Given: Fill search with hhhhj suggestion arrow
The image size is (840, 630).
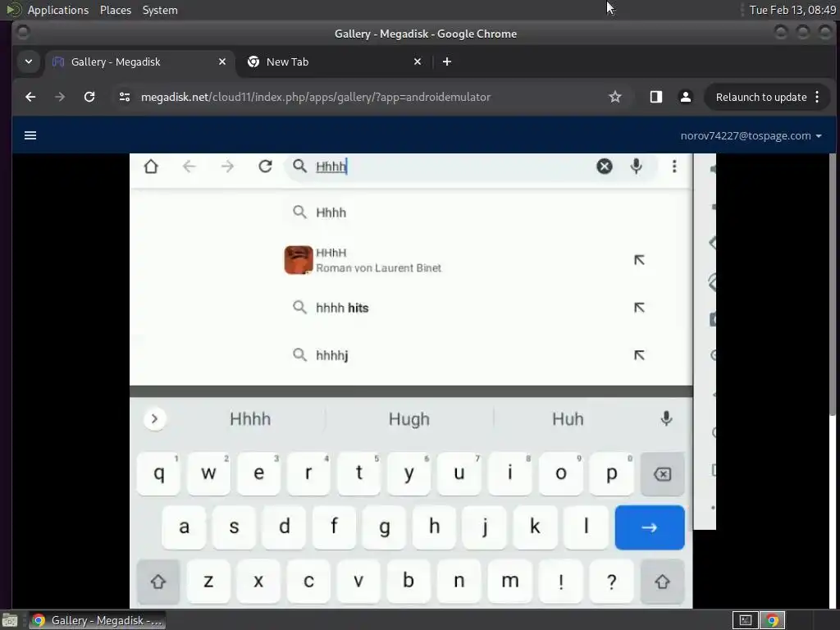Looking at the screenshot, I should tap(639, 355).
